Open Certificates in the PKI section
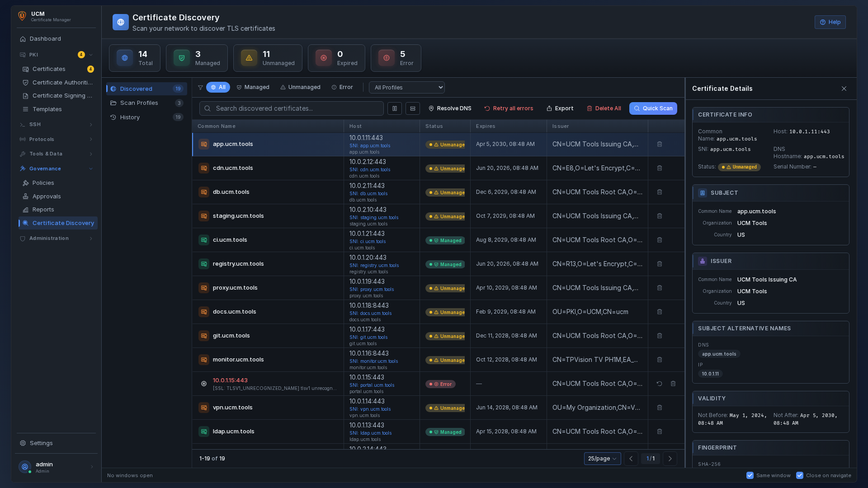This screenshot has height=488, width=868. (58, 69)
